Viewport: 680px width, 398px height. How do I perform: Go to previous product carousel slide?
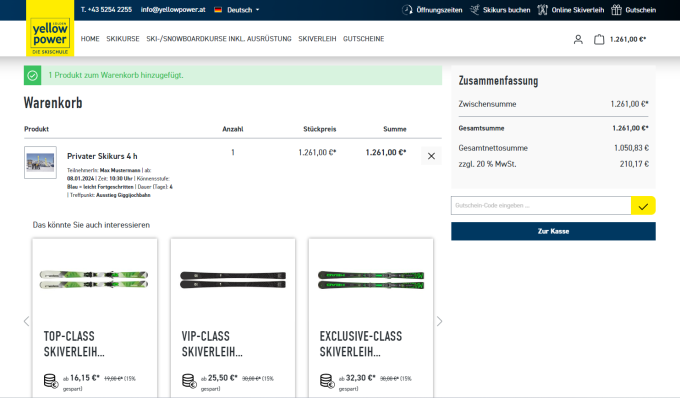(26, 321)
